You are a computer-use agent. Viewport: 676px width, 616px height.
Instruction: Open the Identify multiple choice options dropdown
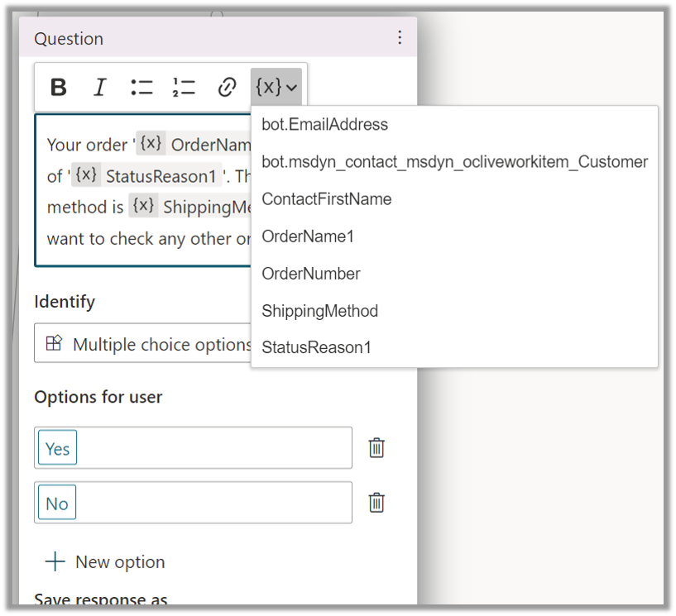coord(149,344)
